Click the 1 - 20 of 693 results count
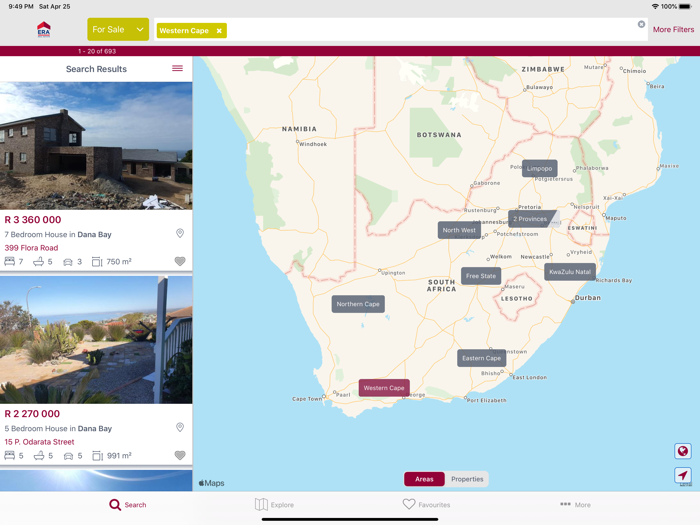This screenshot has height=525, width=700. point(97,51)
